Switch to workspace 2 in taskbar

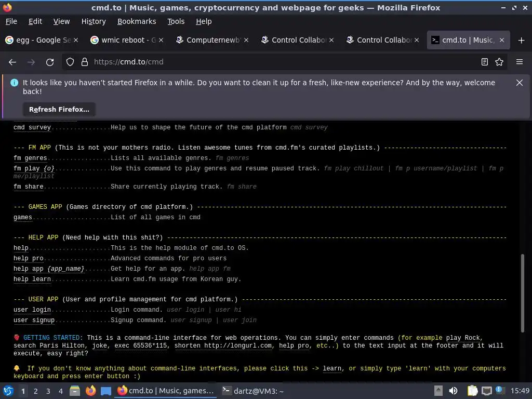click(36, 391)
